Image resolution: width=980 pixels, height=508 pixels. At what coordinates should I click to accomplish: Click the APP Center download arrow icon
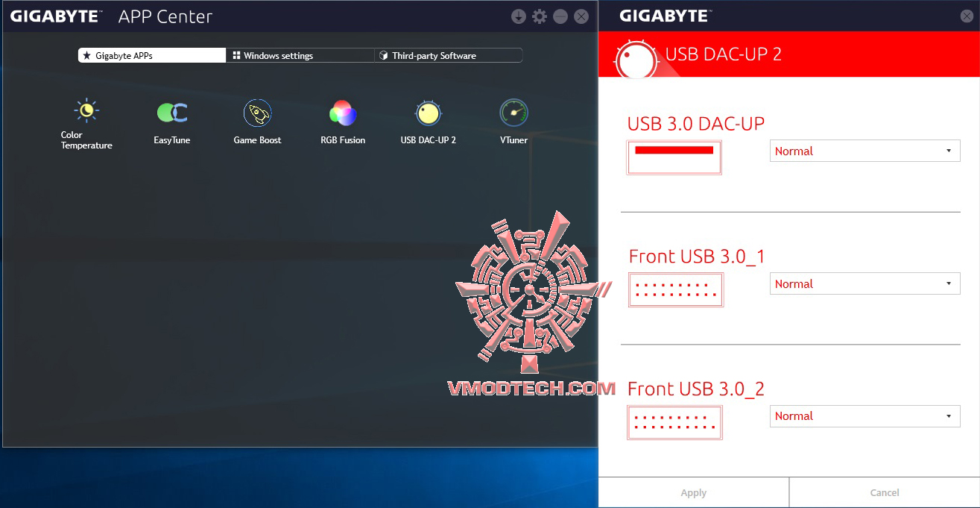[x=519, y=16]
